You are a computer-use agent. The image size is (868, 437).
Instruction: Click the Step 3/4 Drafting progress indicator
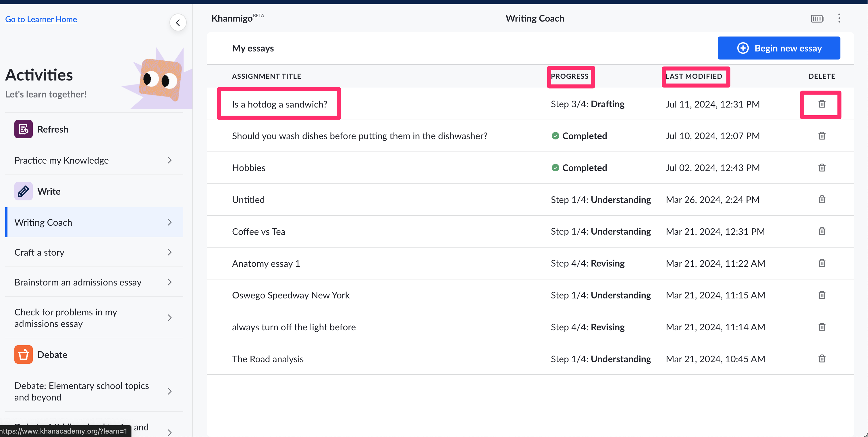pyautogui.click(x=587, y=104)
